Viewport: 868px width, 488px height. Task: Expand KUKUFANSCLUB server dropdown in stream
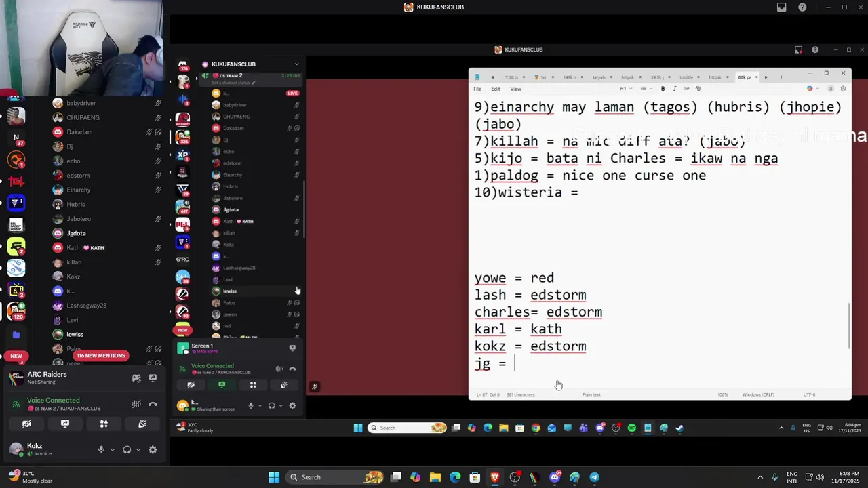296,64
